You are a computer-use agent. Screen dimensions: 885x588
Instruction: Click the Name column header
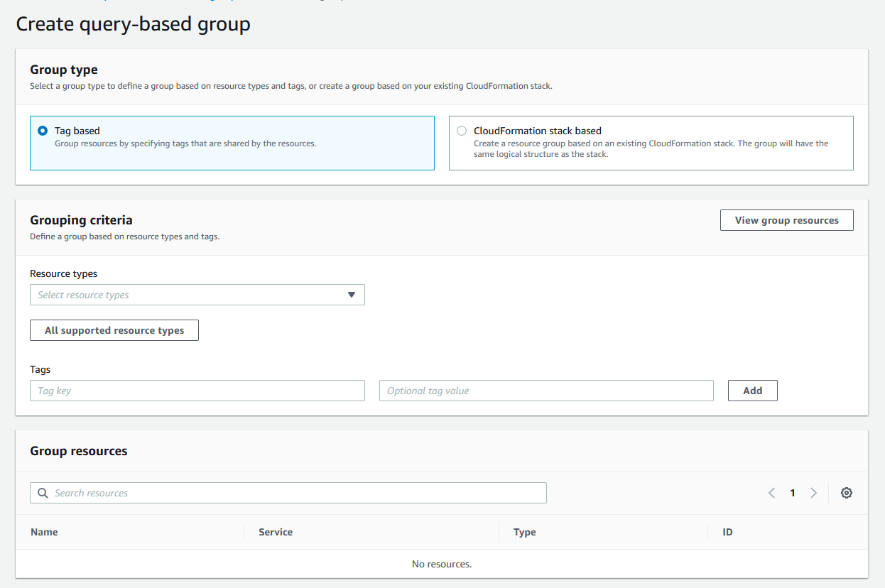(x=44, y=532)
